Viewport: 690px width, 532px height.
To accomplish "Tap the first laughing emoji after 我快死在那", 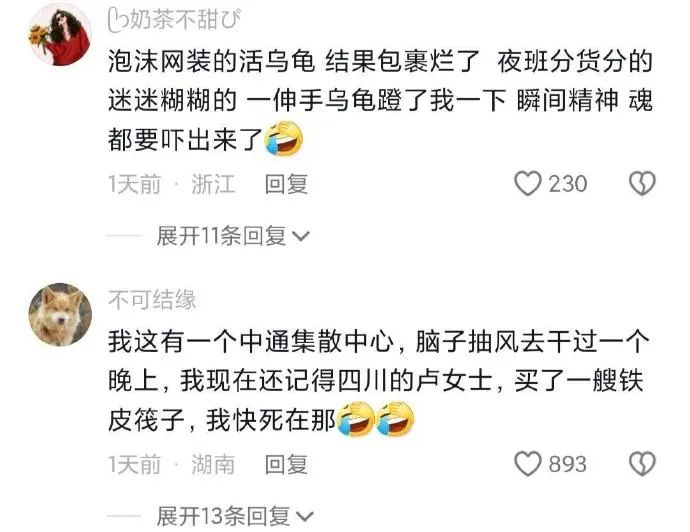I will click(x=356, y=419).
